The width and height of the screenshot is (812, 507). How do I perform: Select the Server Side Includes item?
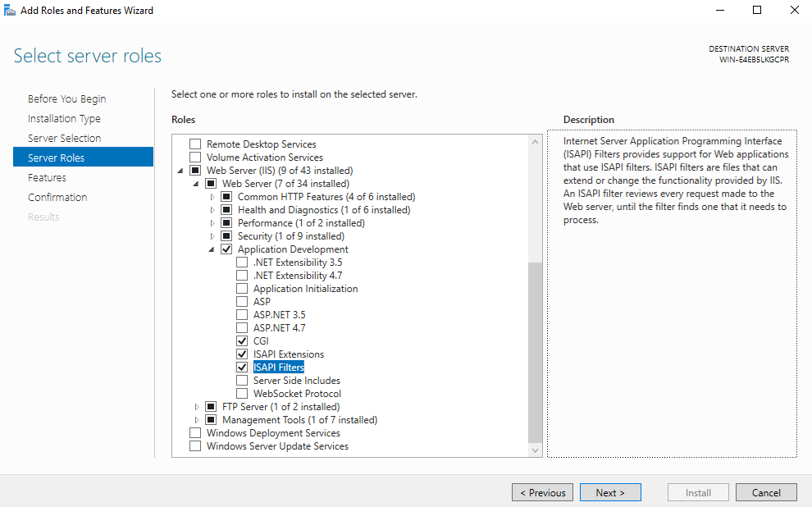tap(296, 381)
